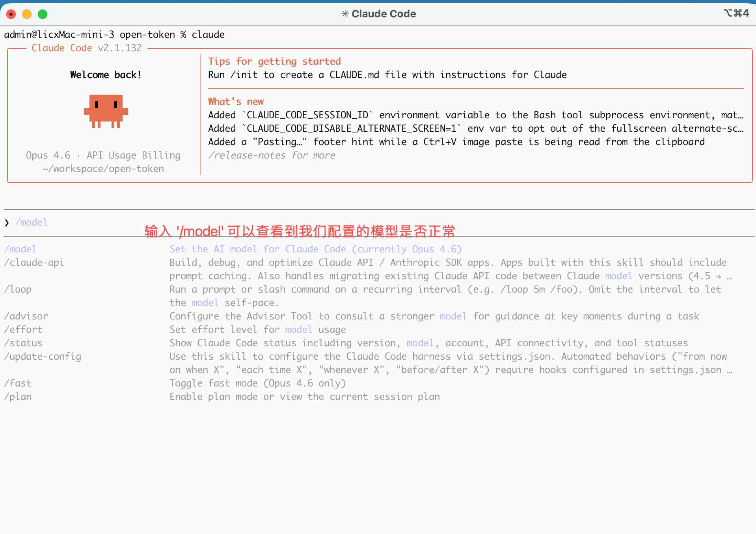
Task: Click 'Toggle fast mode (Opus 4.6 only)' description
Action: tap(258, 383)
